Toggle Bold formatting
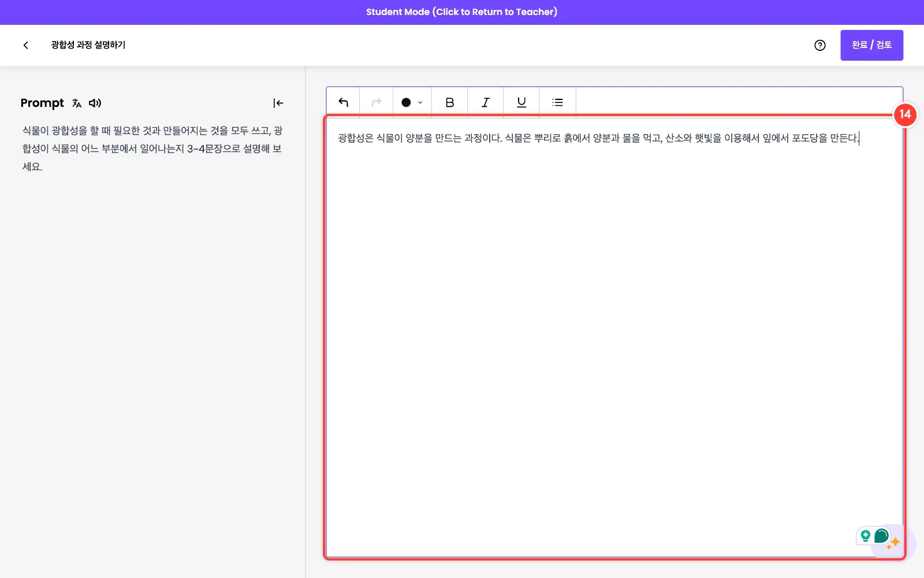Image resolution: width=924 pixels, height=578 pixels. click(x=450, y=102)
